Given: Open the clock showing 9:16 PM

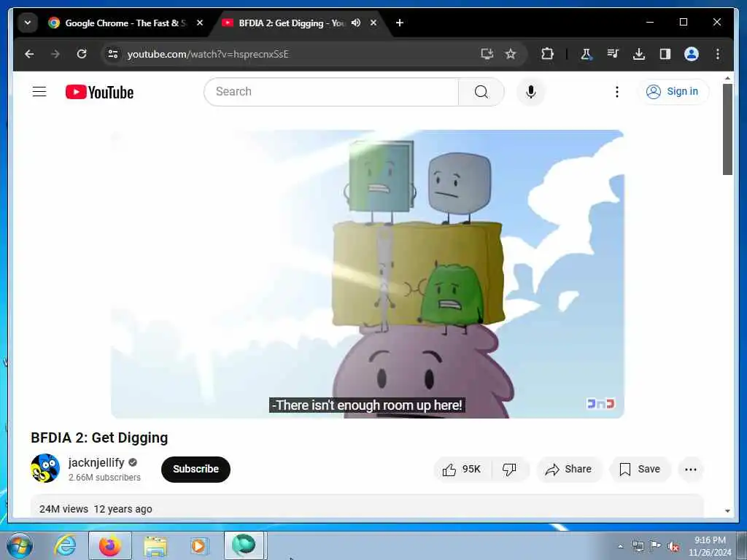Looking at the screenshot, I should click(710, 546).
